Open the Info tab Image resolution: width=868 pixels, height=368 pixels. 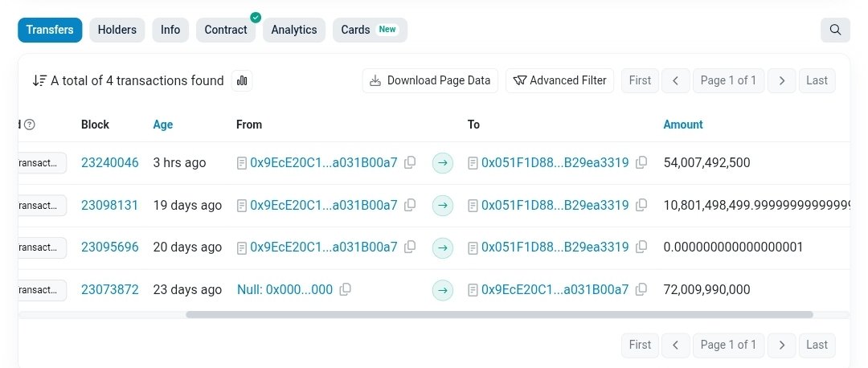pos(170,30)
